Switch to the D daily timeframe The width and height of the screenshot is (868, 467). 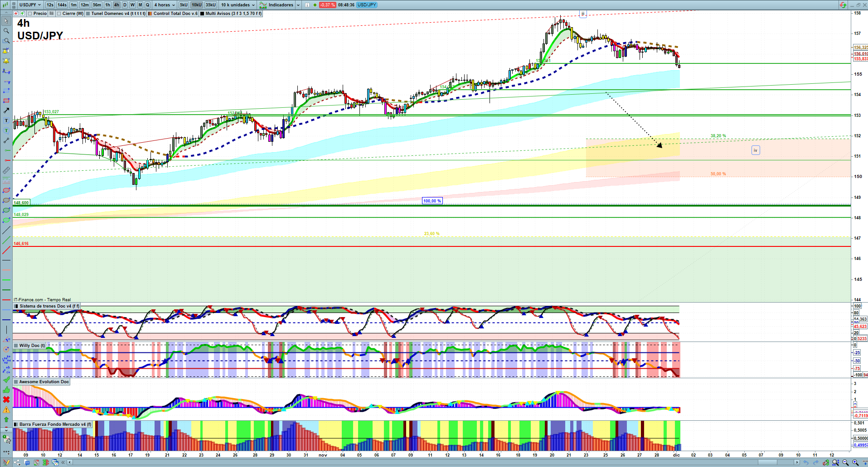pyautogui.click(x=125, y=5)
